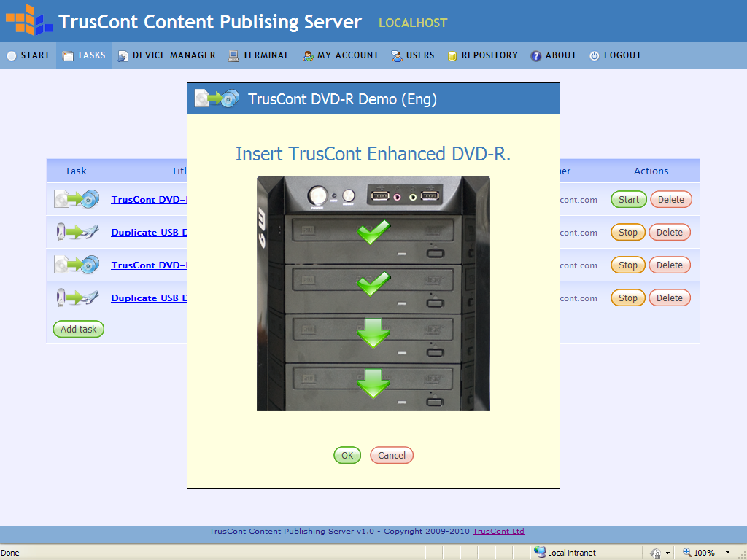Open the START menu item
Image resolution: width=747 pixels, height=560 pixels.
point(28,55)
